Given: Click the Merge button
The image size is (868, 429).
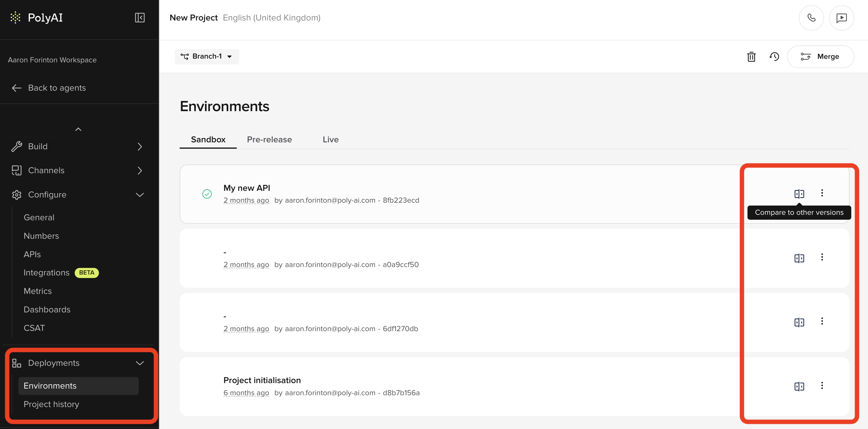Looking at the screenshot, I should pos(820,57).
